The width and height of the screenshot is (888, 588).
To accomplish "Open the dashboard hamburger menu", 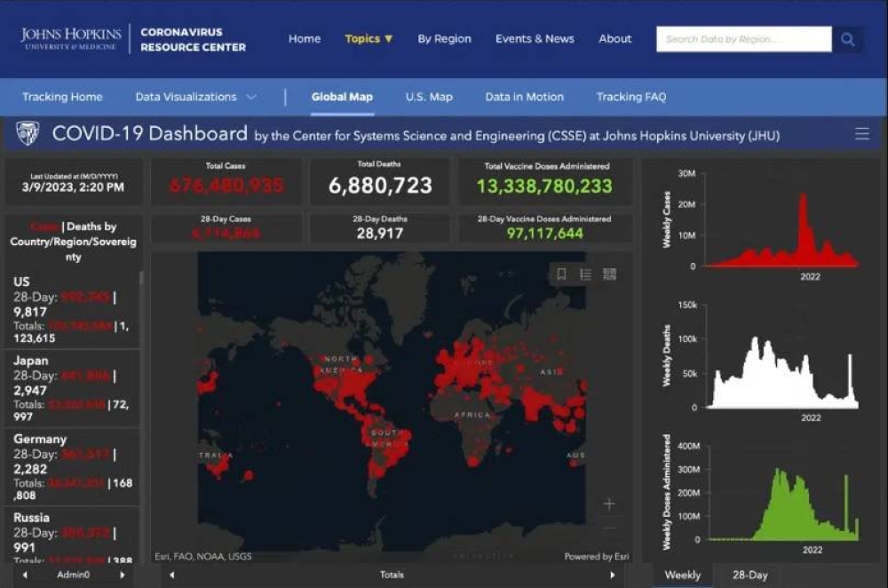I will pyautogui.click(x=861, y=134).
